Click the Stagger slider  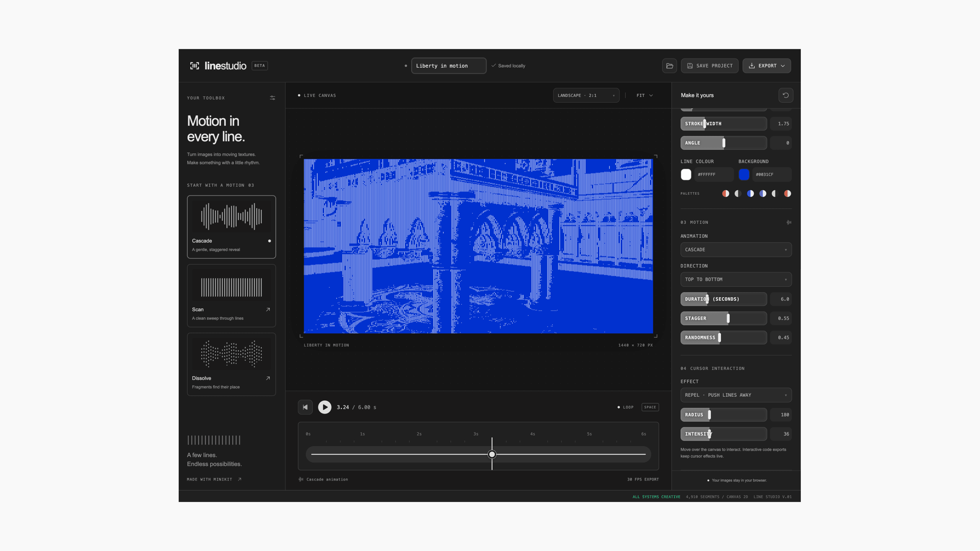pyautogui.click(x=724, y=318)
